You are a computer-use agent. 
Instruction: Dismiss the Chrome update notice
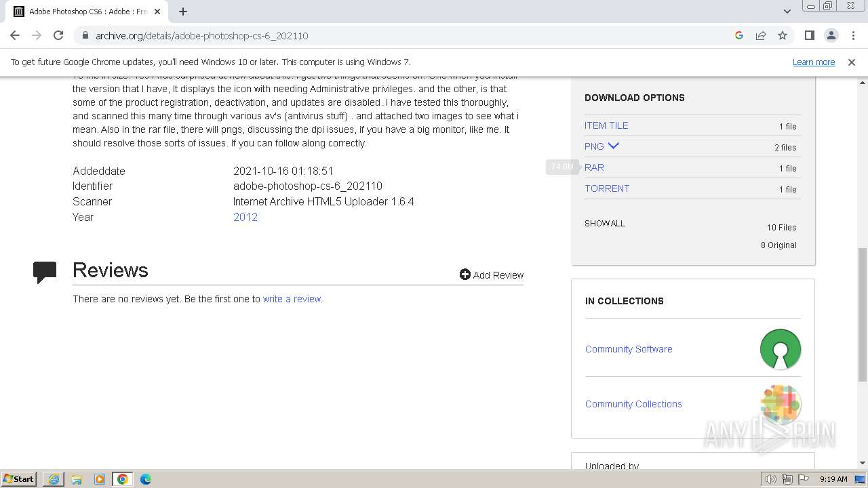[x=851, y=62]
